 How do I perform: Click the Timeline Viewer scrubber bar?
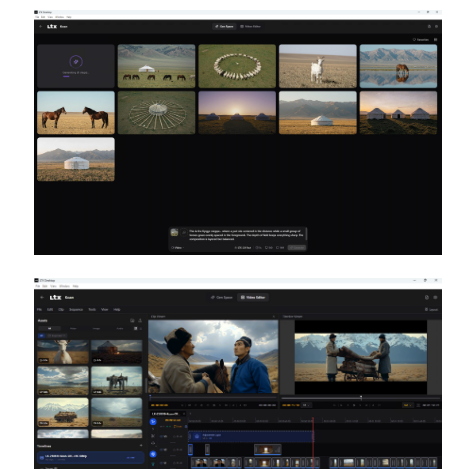pos(361,398)
